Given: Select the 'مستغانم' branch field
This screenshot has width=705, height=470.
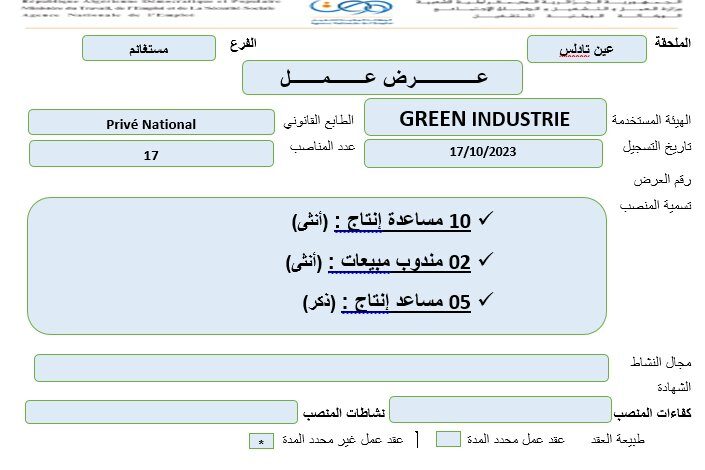Looking at the screenshot, I should click(149, 48).
